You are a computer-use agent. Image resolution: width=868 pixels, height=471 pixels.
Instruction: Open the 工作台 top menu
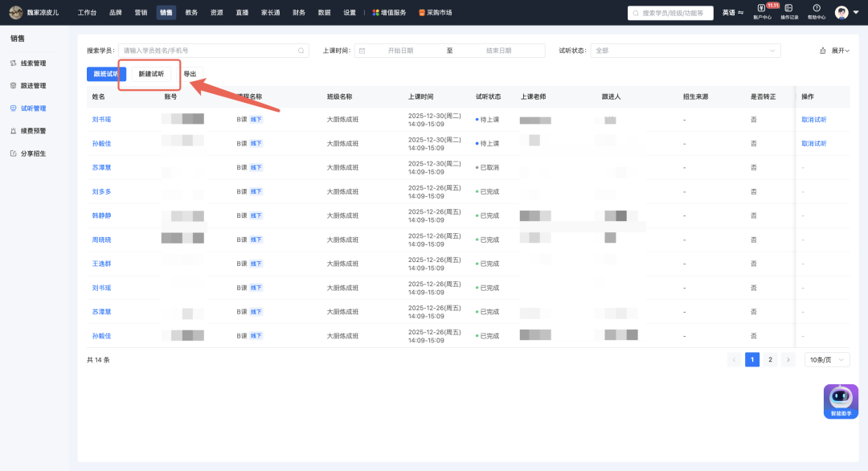point(87,12)
